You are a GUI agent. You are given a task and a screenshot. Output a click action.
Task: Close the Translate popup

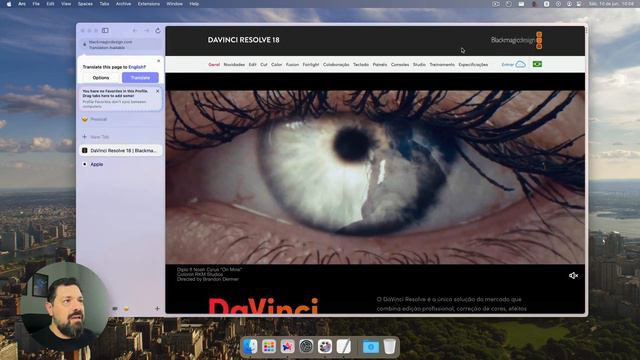(159, 61)
